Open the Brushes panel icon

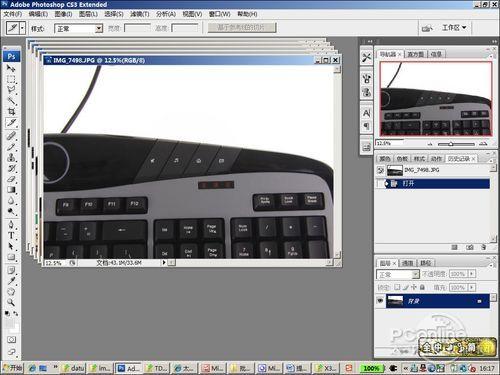pos(366,79)
